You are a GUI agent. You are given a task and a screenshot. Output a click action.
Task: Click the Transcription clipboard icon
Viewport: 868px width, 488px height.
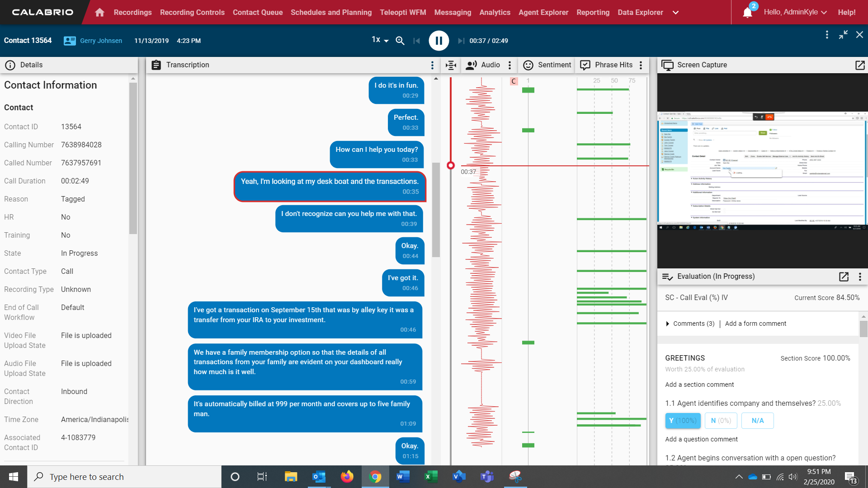tap(156, 65)
